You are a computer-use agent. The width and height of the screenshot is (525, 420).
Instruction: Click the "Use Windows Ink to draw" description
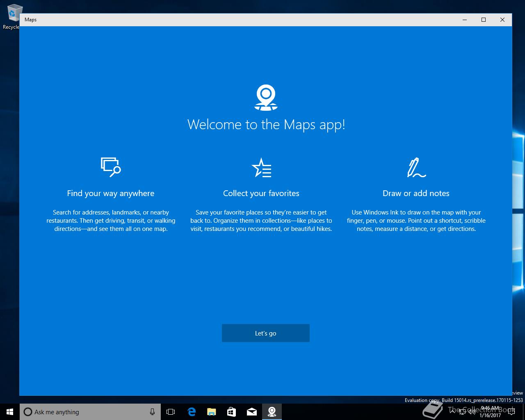[416, 221]
